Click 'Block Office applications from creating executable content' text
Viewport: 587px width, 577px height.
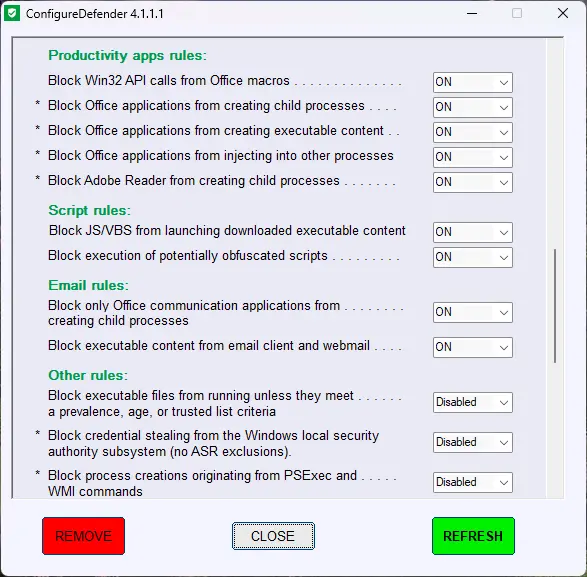[216, 131]
